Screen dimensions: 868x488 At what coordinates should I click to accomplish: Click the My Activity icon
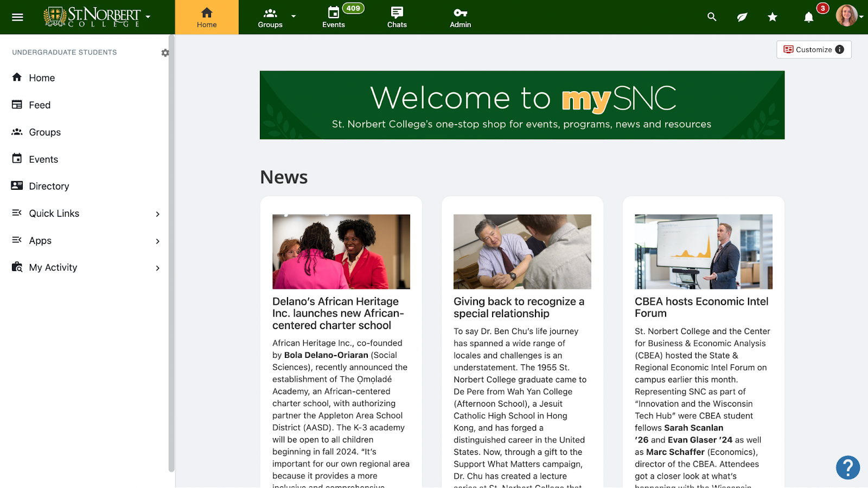pyautogui.click(x=17, y=267)
